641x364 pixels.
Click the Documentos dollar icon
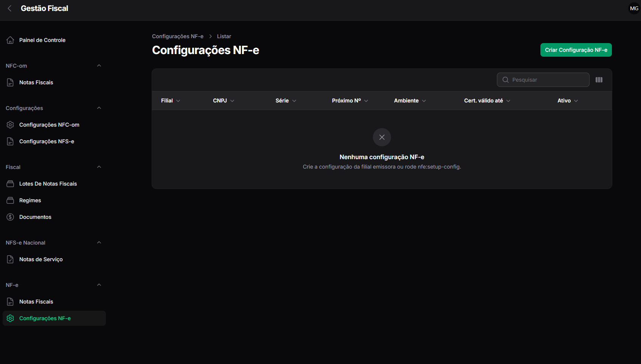pos(10,217)
